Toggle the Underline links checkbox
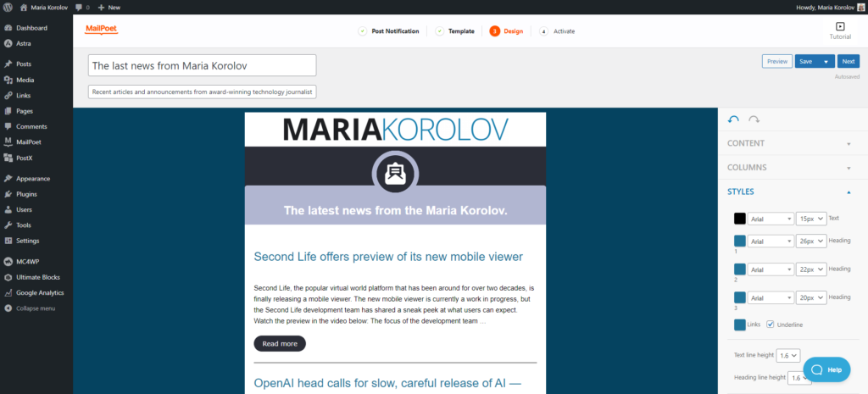 click(x=770, y=325)
